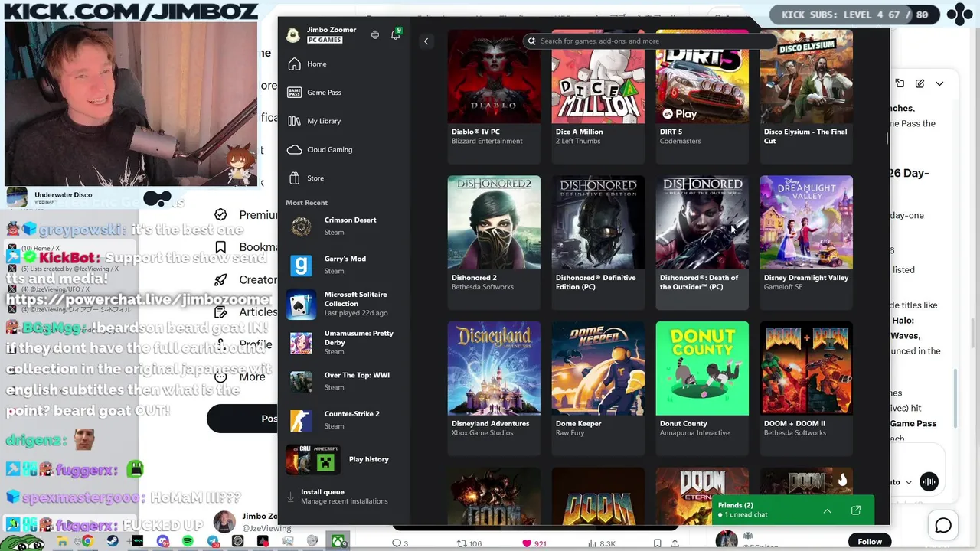Open Dome Keeper game tile
Image resolution: width=980 pixels, height=551 pixels.
598,389
